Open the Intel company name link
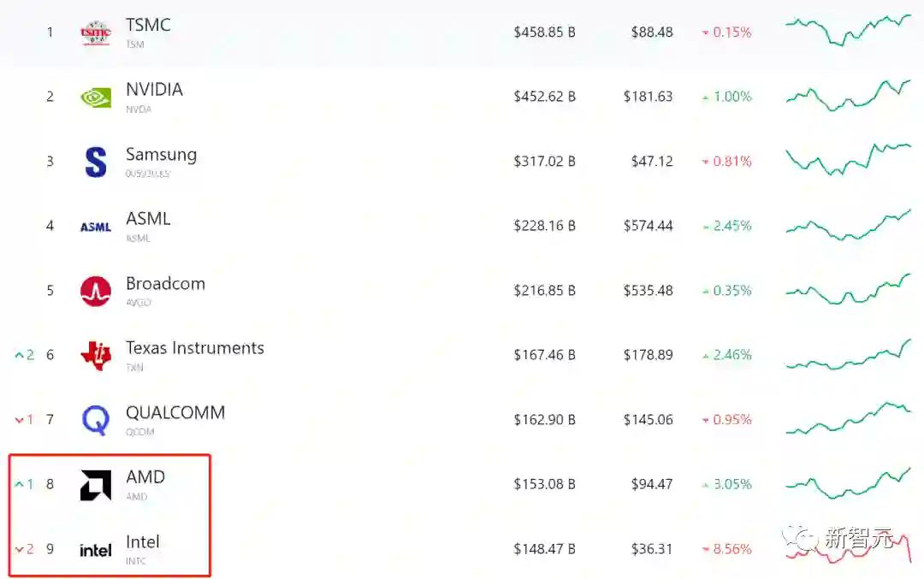This screenshot has width=924, height=579. tap(143, 542)
